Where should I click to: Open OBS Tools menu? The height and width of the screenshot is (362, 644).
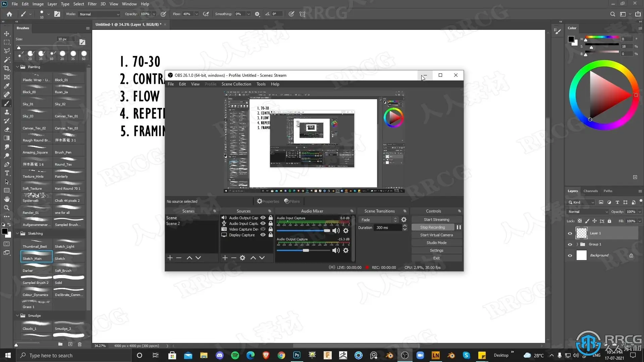(261, 84)
